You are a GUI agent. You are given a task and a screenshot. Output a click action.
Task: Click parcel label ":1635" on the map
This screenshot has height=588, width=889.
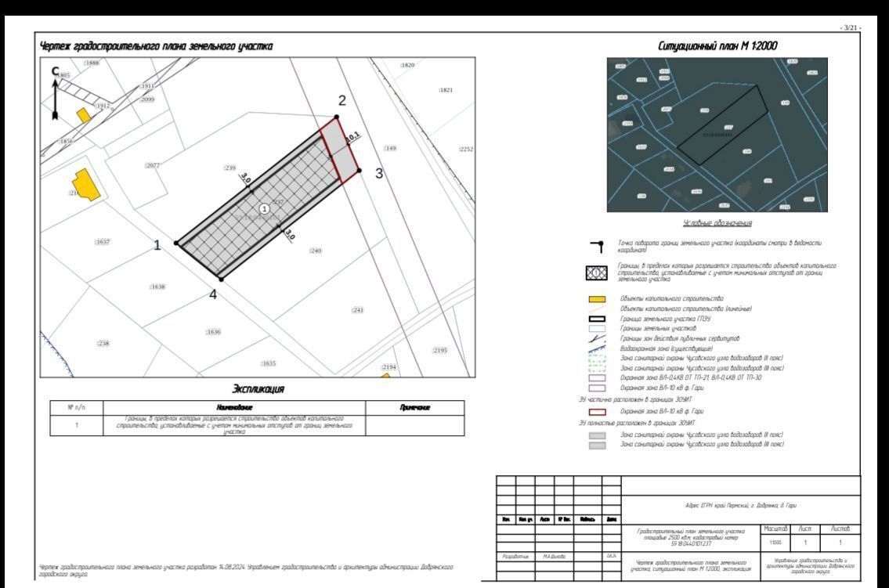point(268,363)
